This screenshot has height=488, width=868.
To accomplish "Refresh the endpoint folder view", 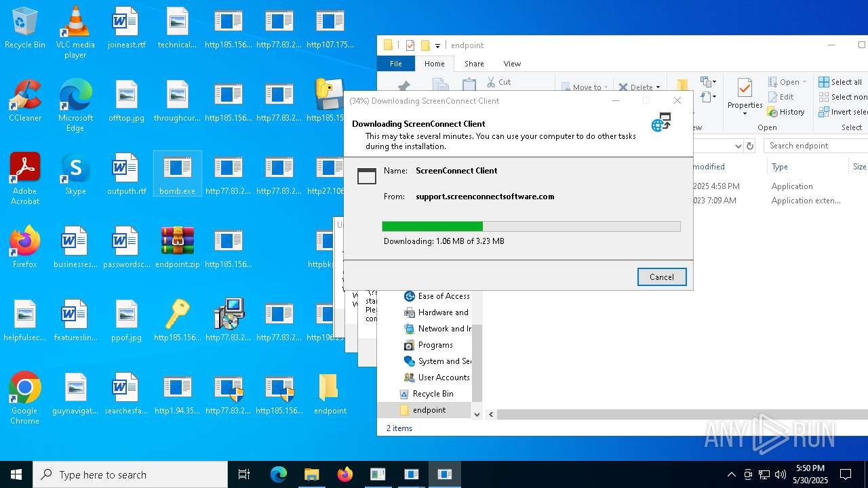I will click(x=749, y=146).
